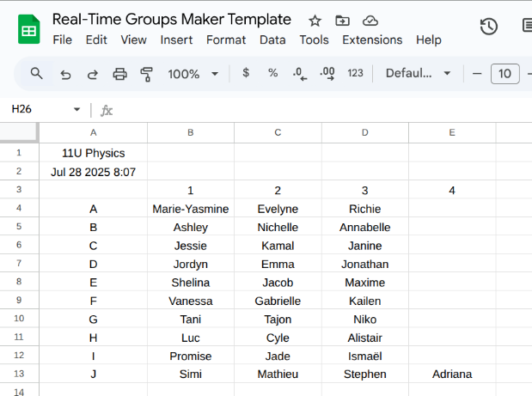Format as currency with dollar button
The width and height of the screenshot is (532, 396).
tap(246, 74)
